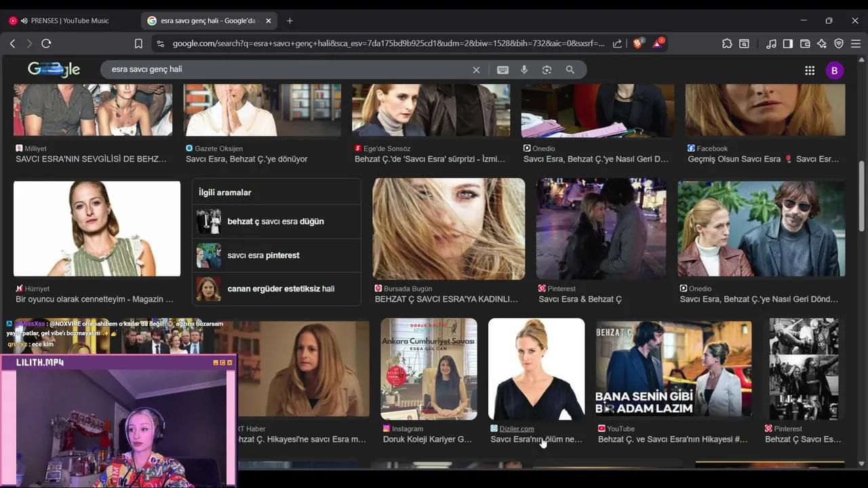
Task: Select related search behzat ç savcı esra düğün
Action: 276,222
